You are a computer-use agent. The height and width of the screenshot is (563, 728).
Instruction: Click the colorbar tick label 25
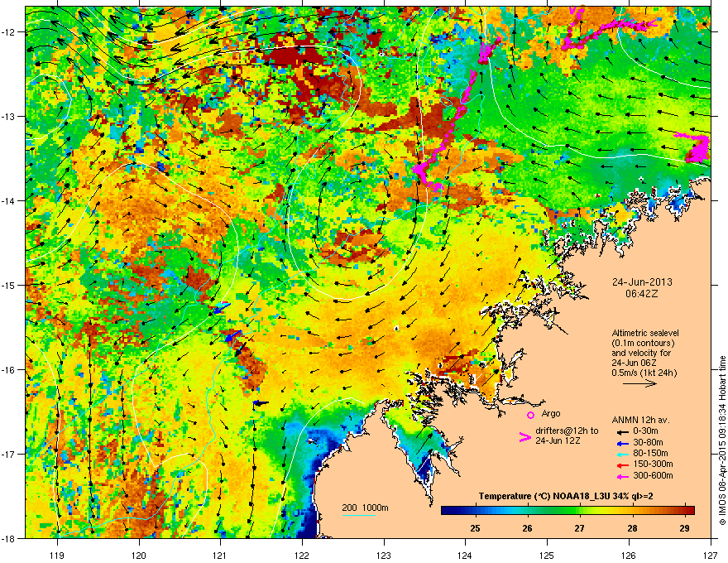[x=475, y=528]
